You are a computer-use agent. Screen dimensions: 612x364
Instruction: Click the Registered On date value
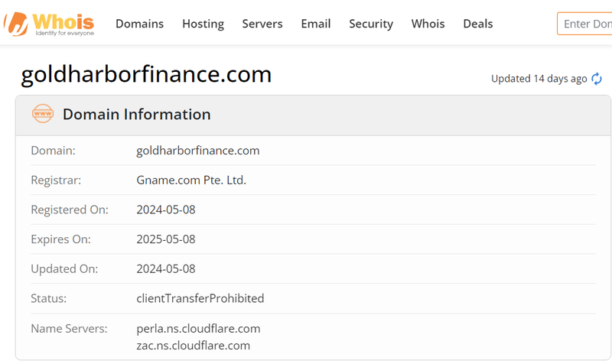(166, 210)
